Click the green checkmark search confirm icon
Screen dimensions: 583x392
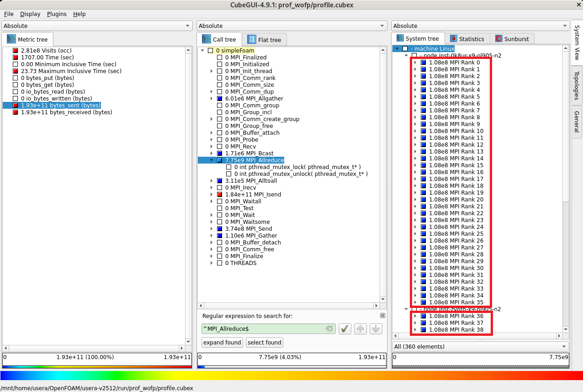coord(345,329)
